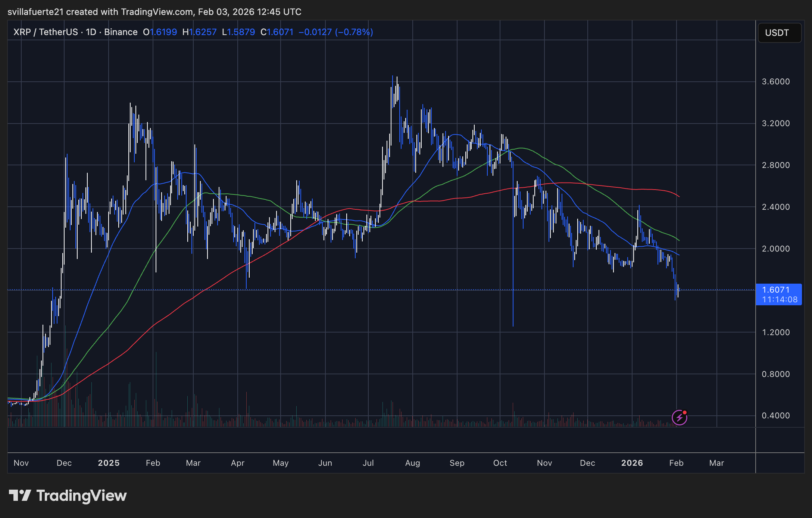Click the open value O1.6199 in legend

(160, 32)
